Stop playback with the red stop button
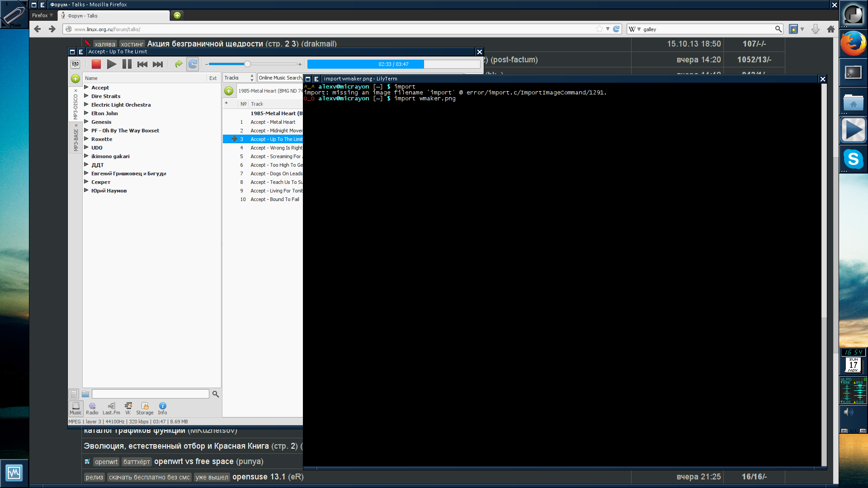Image resolution: width=868 pixels, height=488 pixels. point(96,64)
